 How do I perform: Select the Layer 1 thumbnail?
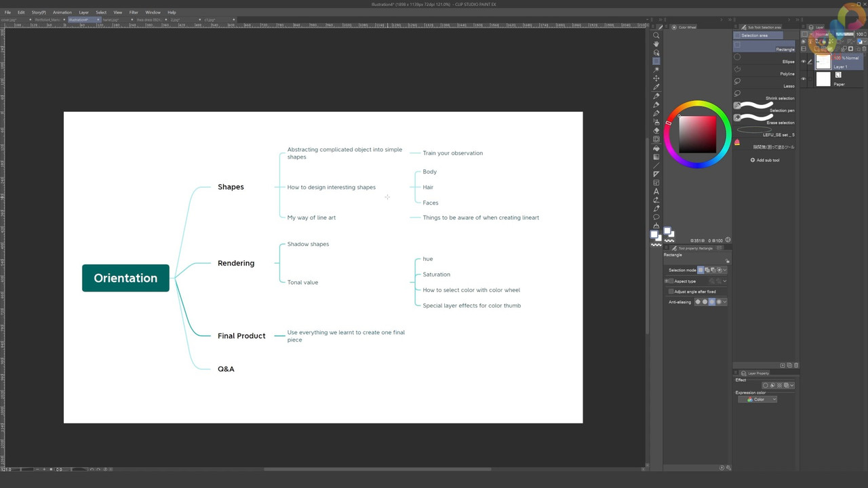(823, 62)
